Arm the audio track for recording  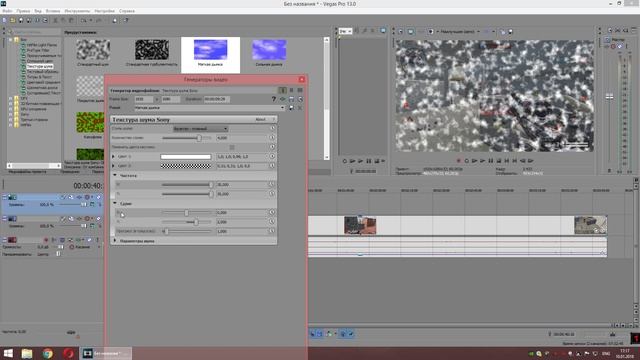(46, 240)
